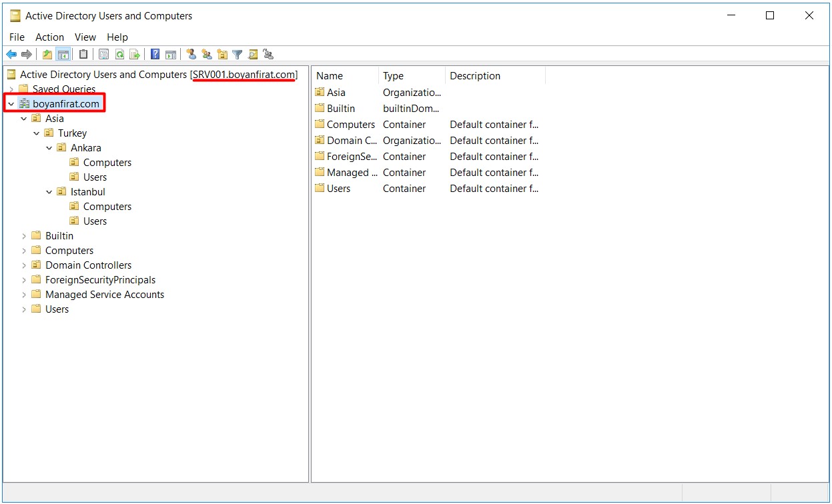Click the builtinDom... type cell

coord(412,109)
